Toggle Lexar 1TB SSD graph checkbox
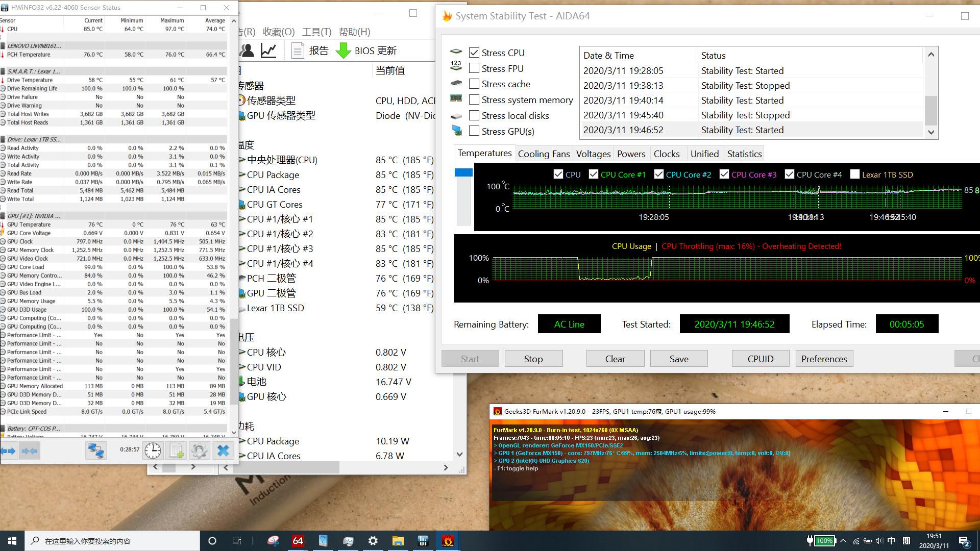 pyautogui.click(x=854, y=174)
